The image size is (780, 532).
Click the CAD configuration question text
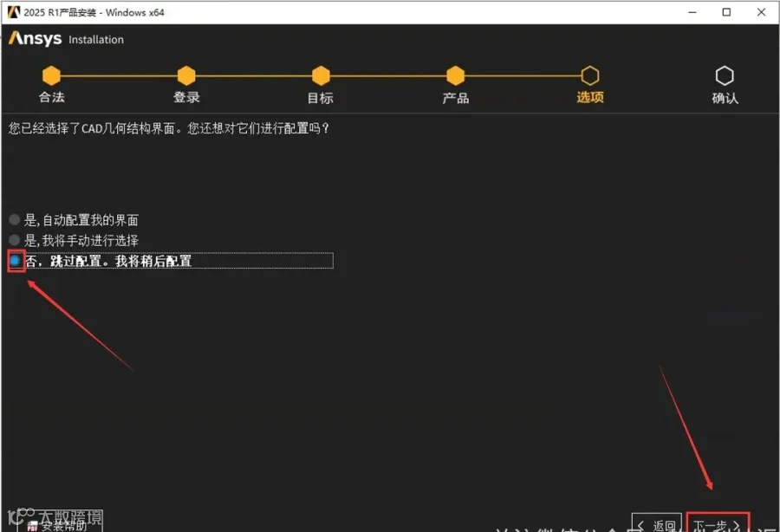tap(169, 128)
